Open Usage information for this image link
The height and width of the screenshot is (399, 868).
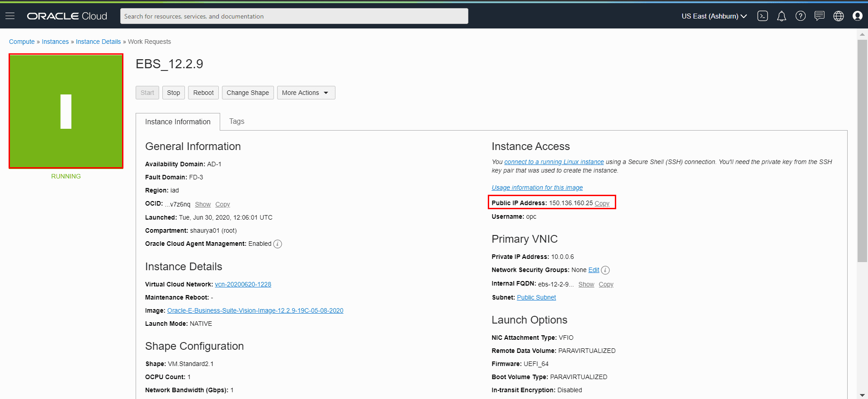pos(537,188)
